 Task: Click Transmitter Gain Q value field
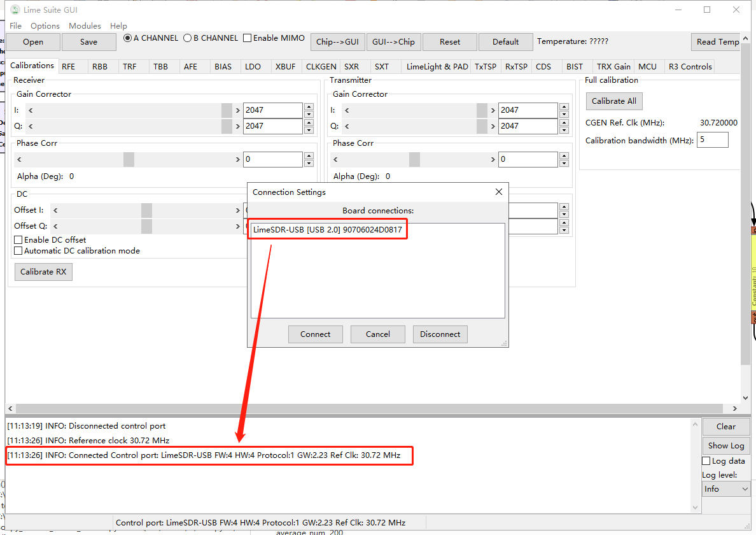pos(528,126)
